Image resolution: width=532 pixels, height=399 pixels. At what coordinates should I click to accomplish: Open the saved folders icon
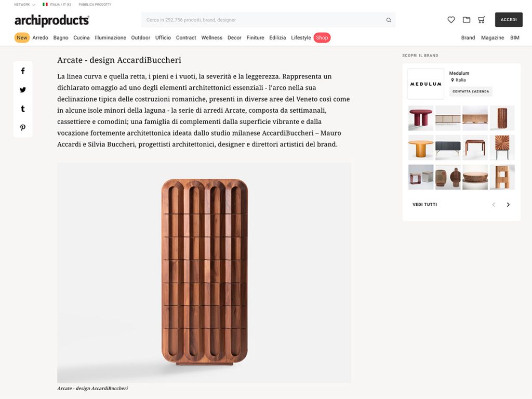click(467, 20)
